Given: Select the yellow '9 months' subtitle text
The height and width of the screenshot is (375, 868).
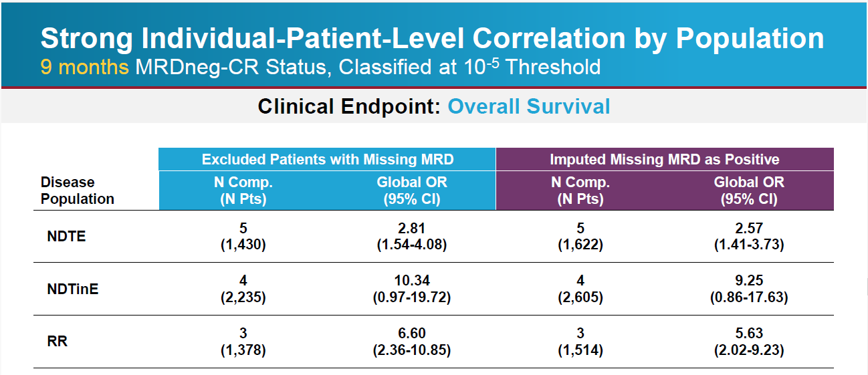Looking at the screenshot, I should point(84,67).
